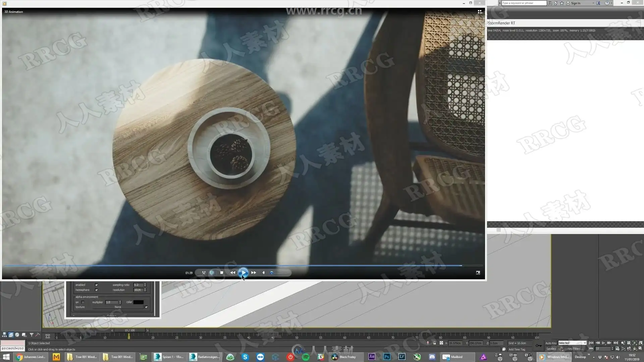Click the time slider handle showing 15 / 100
Image resolution: width=644 pixels, height=362 pixels.
pyautogui.click(x=130, y=330)
